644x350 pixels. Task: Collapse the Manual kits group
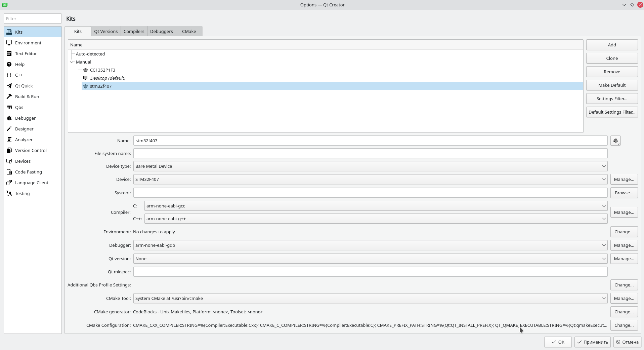(x=72, y=62)
